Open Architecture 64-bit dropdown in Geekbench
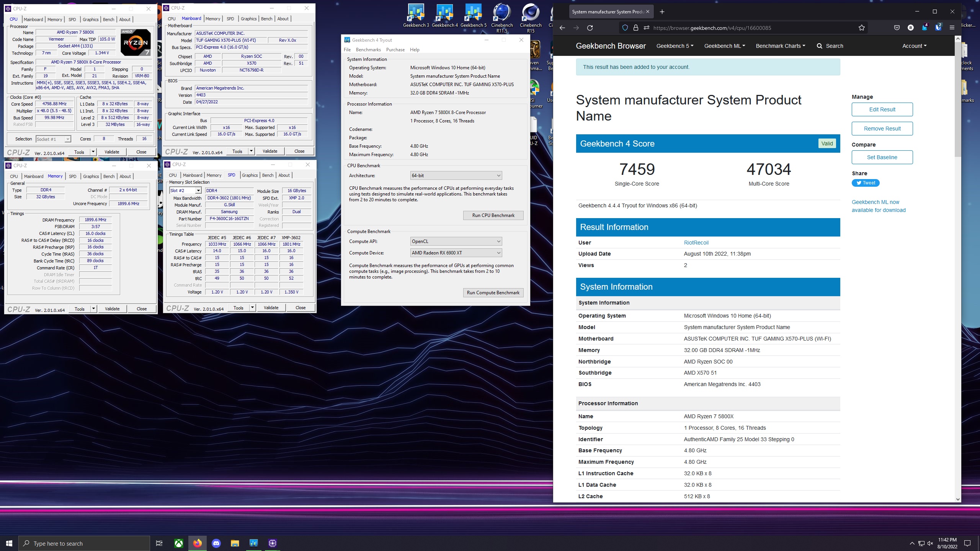 pyautogui.click(x=456, y=176)
